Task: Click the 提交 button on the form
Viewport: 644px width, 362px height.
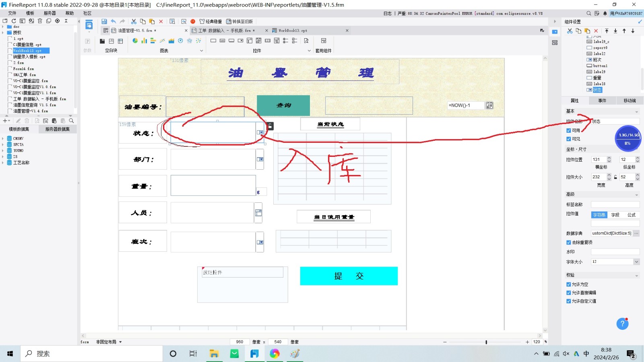Action: 349,276
